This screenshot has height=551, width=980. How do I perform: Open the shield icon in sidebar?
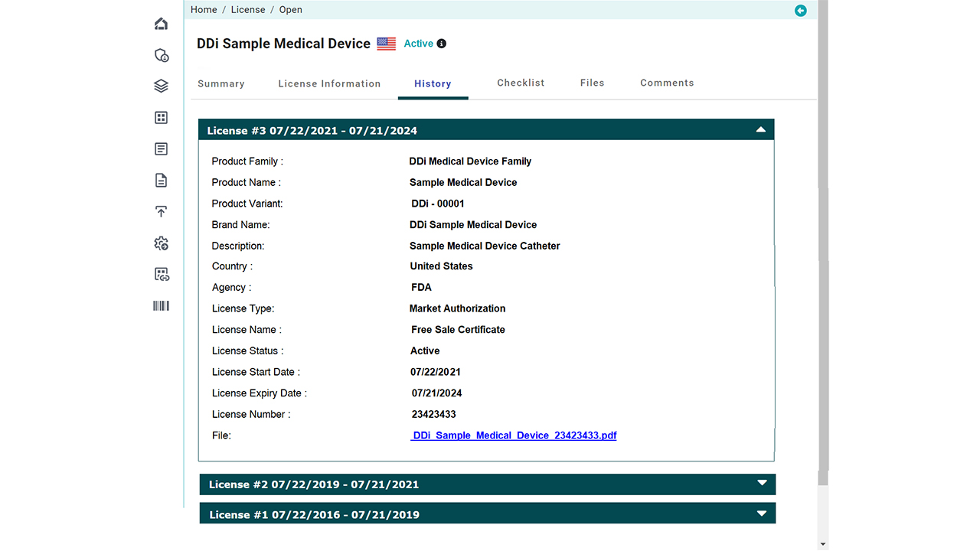click(161, 55)
